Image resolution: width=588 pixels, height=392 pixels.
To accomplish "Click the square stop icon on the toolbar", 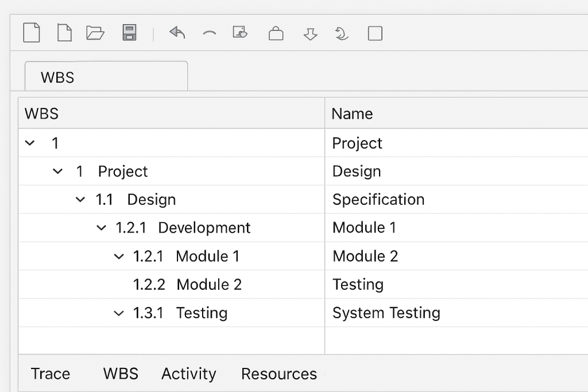I will (x=374, y=33).
